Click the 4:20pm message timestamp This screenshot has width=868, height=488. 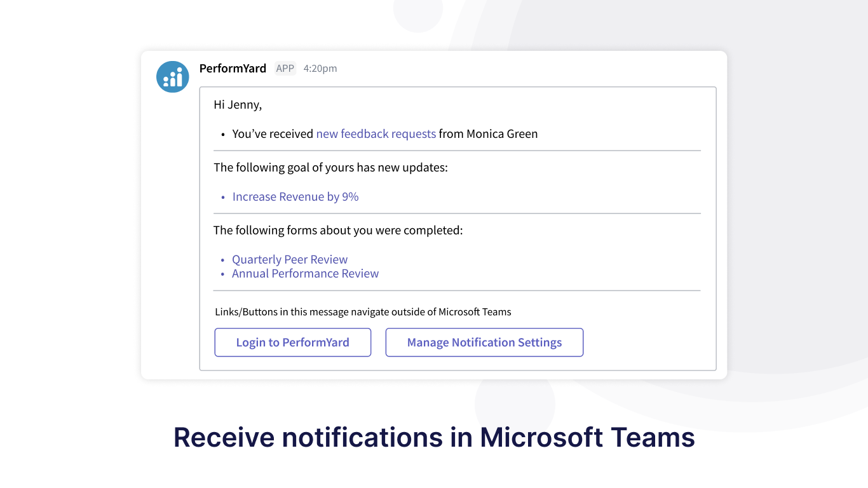tap(320, 69)
